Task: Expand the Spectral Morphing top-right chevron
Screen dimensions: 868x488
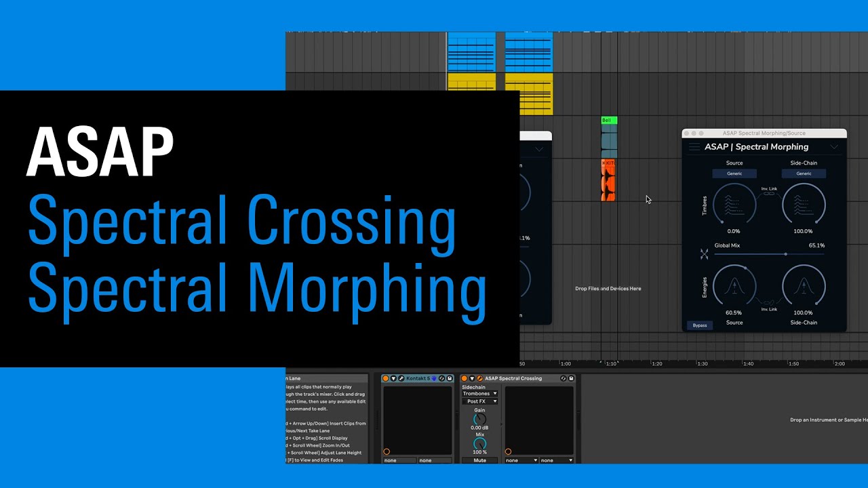Action: coord(834,147)
